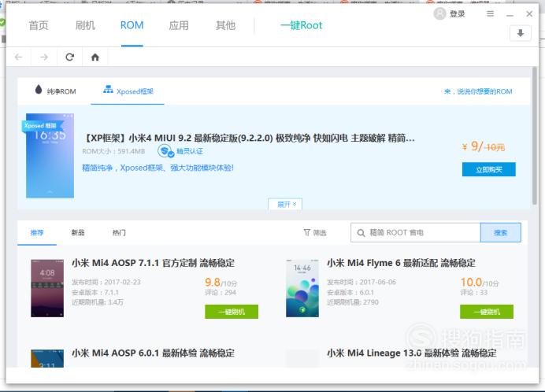This screenshot has height=392, width=545.
Task: Click the user avatar icon next to 登录
Action: pyautogui.click(x=439, y=13)
